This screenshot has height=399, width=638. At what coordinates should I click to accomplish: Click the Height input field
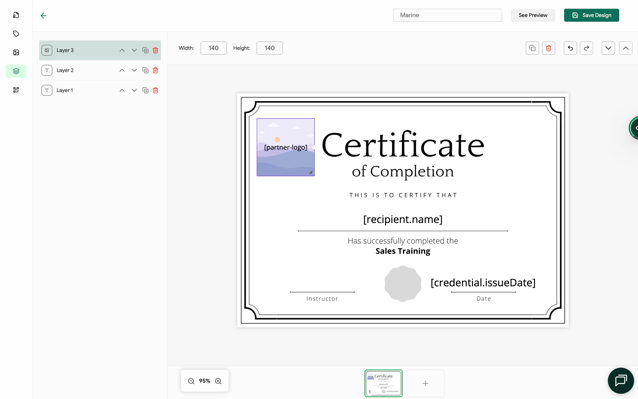[269, 48]
